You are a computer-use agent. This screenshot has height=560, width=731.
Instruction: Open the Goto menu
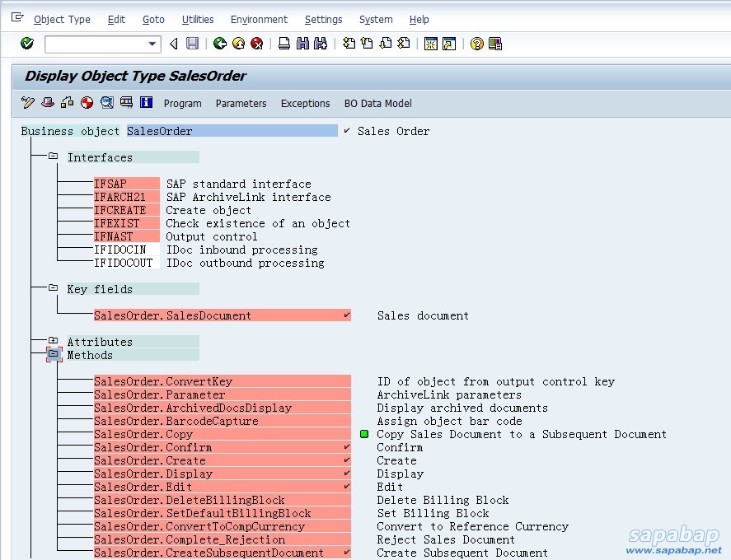pos(153,20)
